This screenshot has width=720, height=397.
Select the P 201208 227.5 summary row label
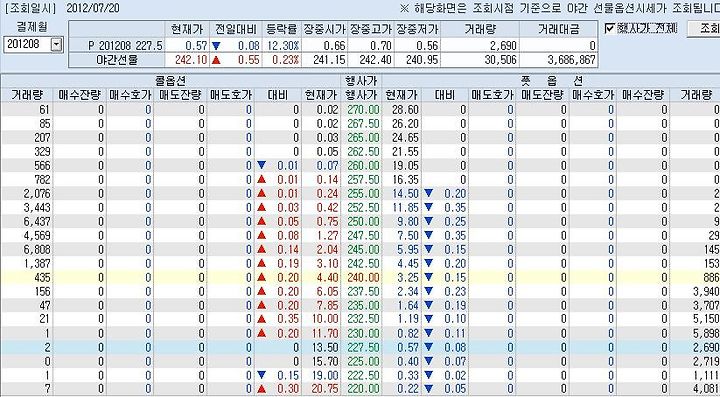click(125, 45)
